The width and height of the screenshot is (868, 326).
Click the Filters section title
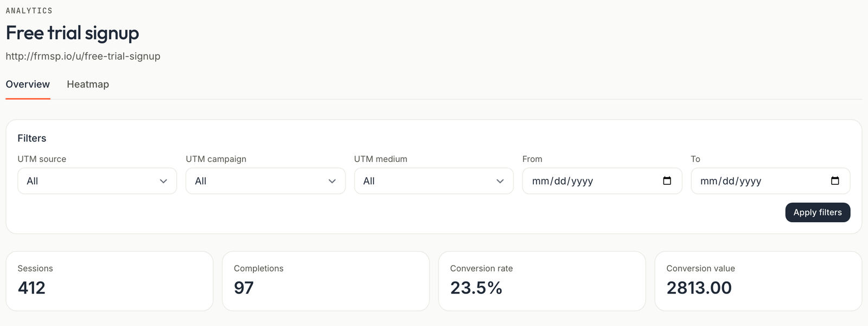(32, 138)
